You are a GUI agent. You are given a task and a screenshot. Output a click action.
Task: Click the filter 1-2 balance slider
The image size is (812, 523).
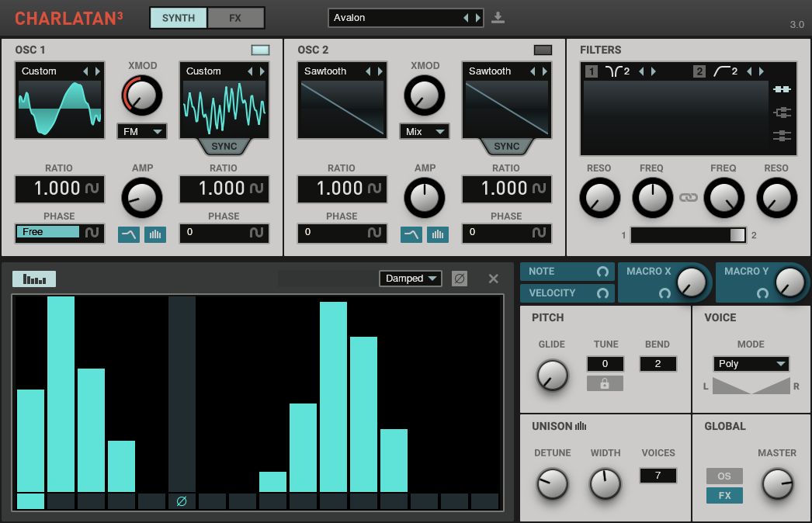(x=689, y=235)
